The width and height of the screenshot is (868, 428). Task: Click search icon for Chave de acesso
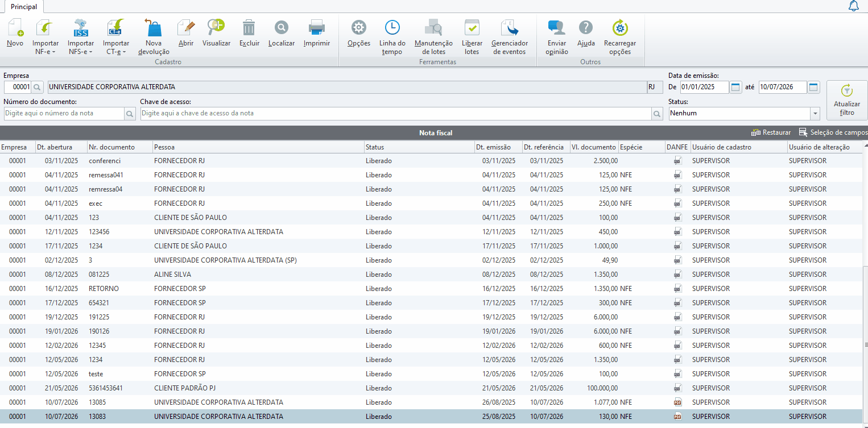point(657,114)
